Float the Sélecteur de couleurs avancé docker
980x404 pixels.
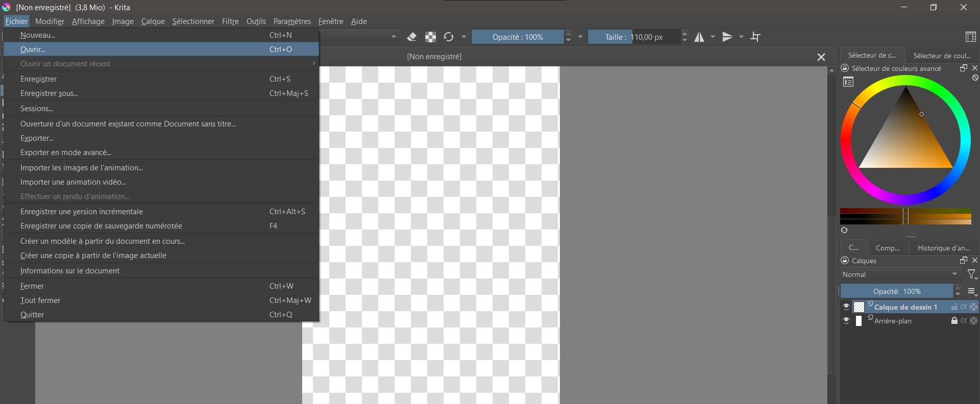(x=964, y=68)
